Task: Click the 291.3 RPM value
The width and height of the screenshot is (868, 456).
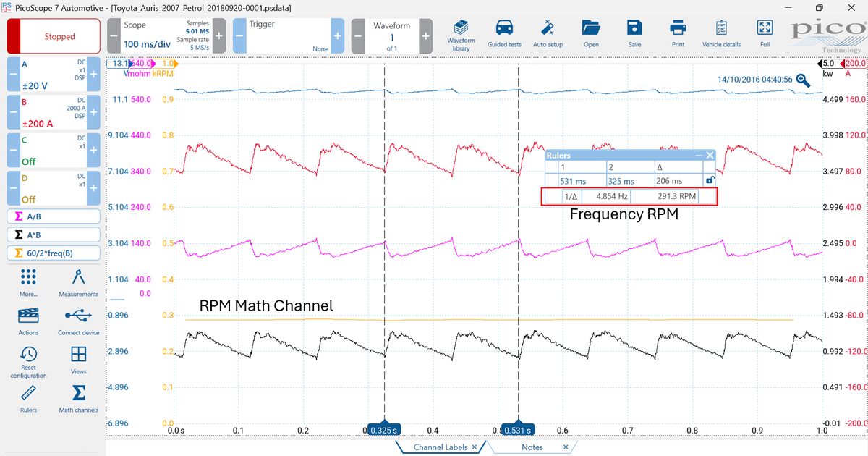Action: 677,196
